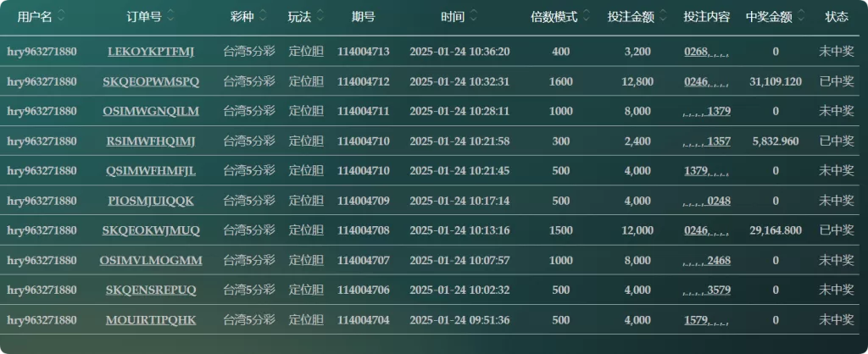Click 投注金额 column sort icon

[x=663, y=17]
